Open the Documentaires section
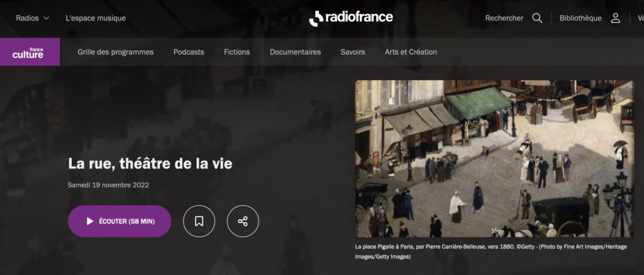 pos(295,52)
